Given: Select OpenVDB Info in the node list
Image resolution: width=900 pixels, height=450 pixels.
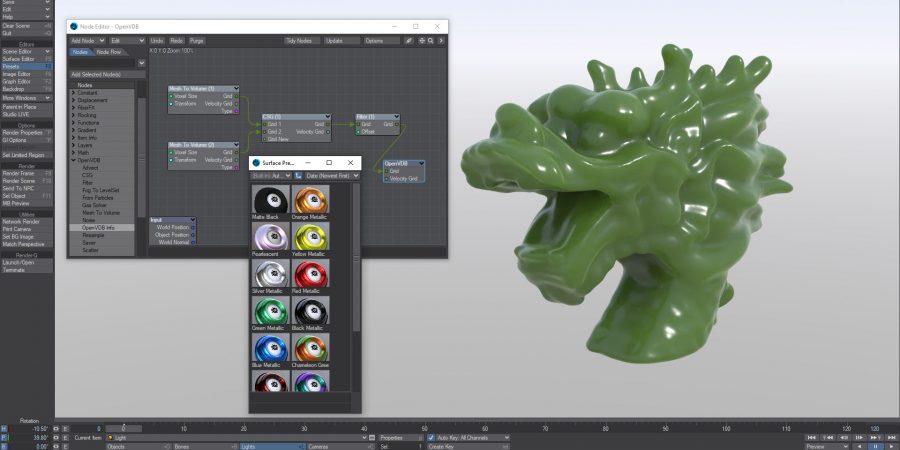Looking at the screenshot, I should click(x=98, y=227).
